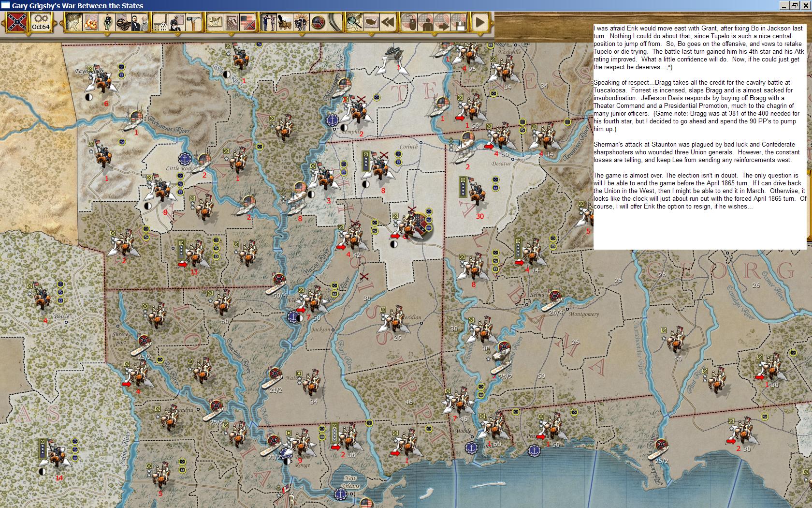Click the soldiers group gear icon
The image size is (812, 508).
(301, 22)
